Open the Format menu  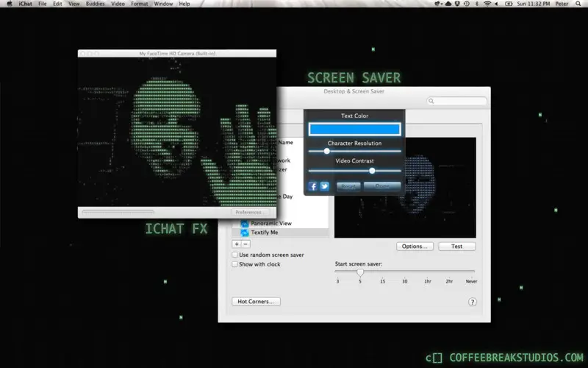coord(140,4)
